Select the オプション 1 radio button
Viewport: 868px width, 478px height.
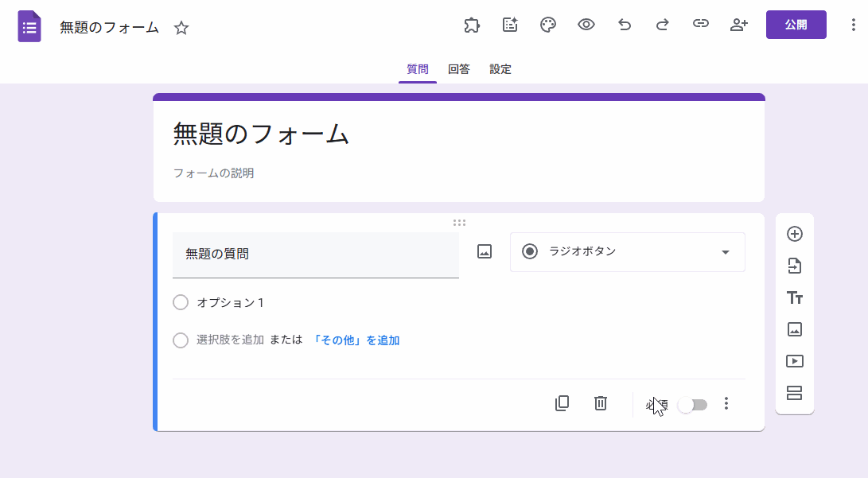181,302
